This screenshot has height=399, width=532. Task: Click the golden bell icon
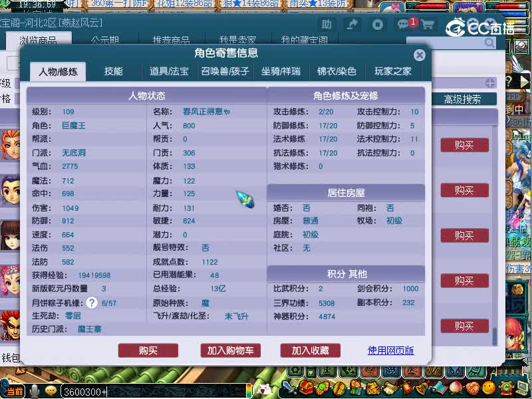click(423, 388)
